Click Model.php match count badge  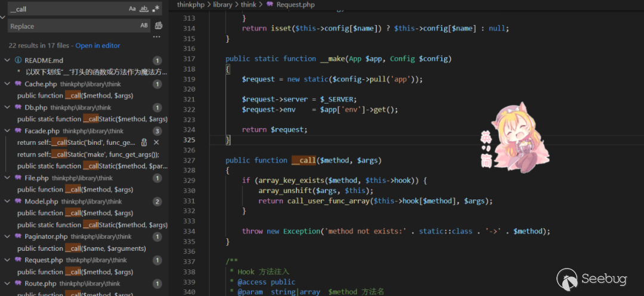pos(157,202)
